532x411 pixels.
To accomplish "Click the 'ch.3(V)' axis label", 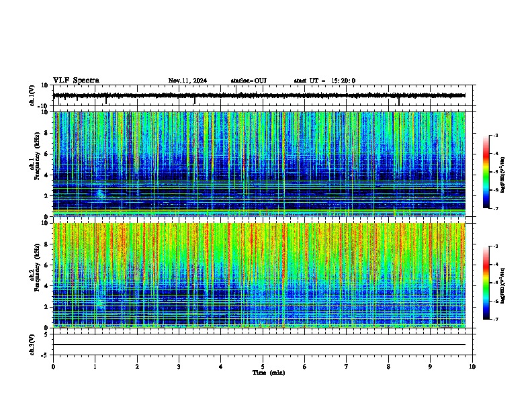I will 32,345.
